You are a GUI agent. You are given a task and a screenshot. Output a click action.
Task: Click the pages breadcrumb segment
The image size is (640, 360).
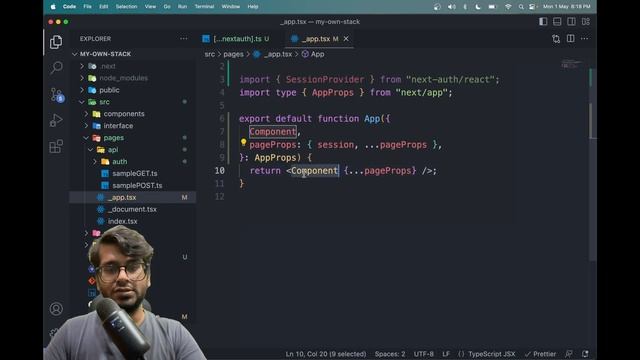(x=233, y=54)
